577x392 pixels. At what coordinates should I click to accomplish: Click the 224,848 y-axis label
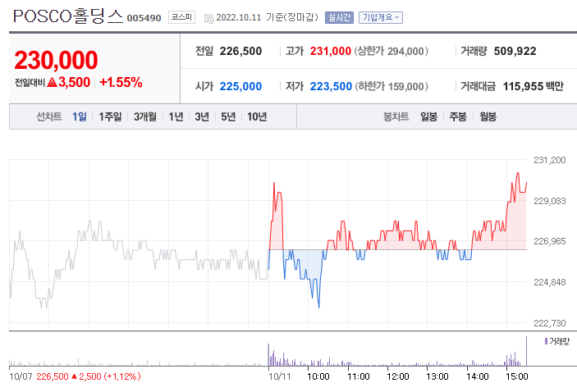(549, 282)
